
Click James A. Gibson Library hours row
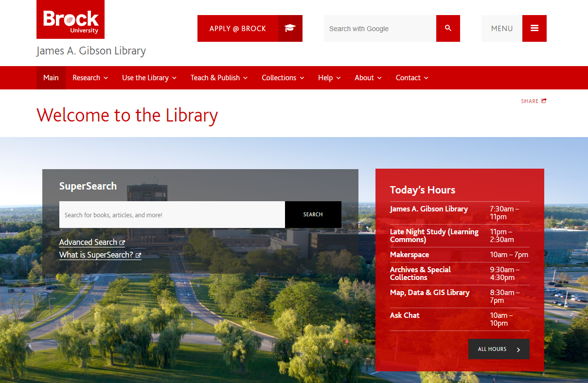pyautogui.click(x=460, y=213)
